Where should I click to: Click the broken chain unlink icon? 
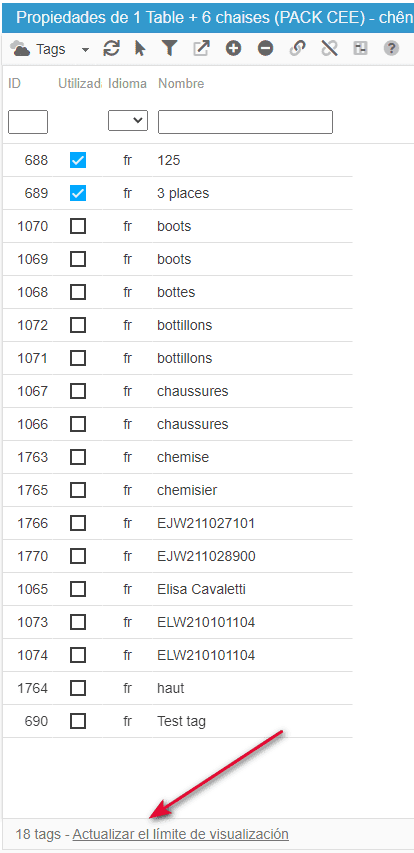tap(329, 49)
